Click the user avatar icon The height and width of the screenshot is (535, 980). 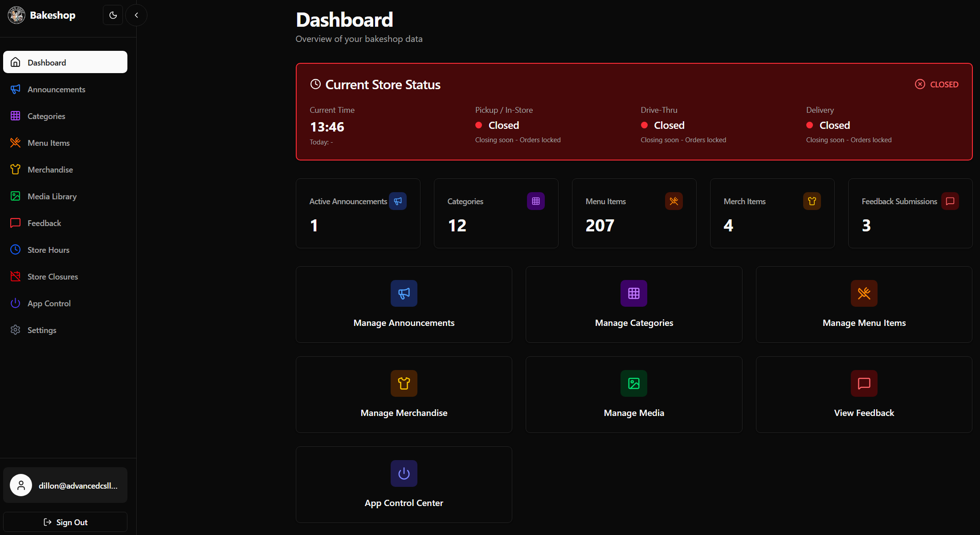coord(21,485)
